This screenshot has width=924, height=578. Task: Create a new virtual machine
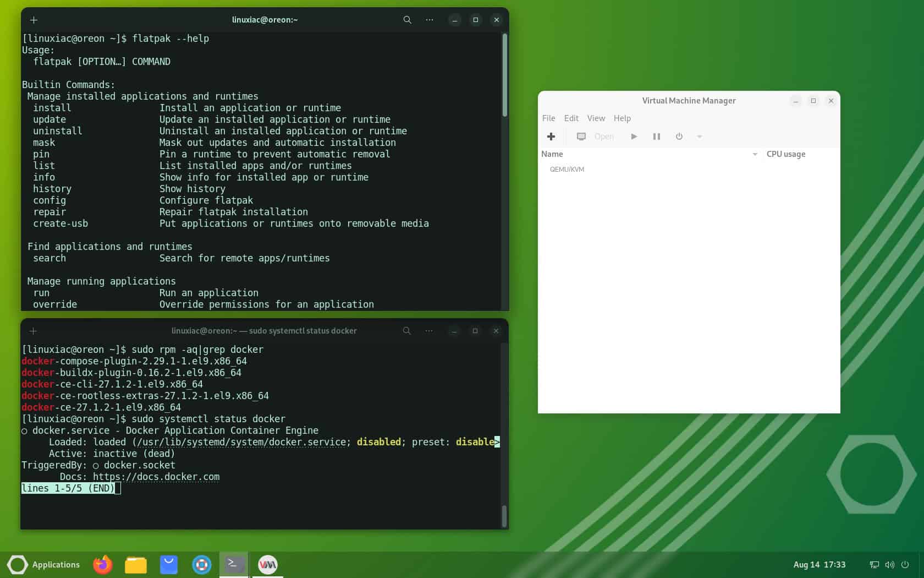pyautogui.click(x=551, y=137)
